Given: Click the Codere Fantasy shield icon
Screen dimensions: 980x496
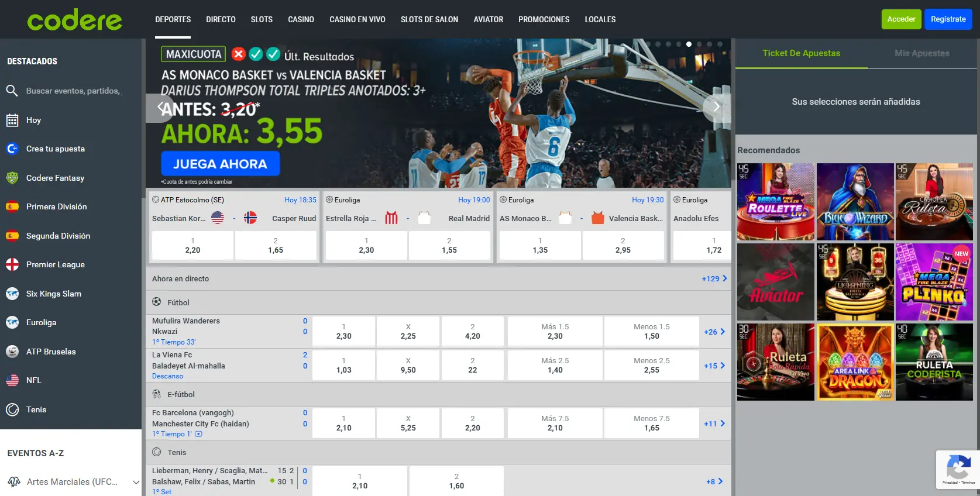Looking at the screenshot, I should [12, 178].
